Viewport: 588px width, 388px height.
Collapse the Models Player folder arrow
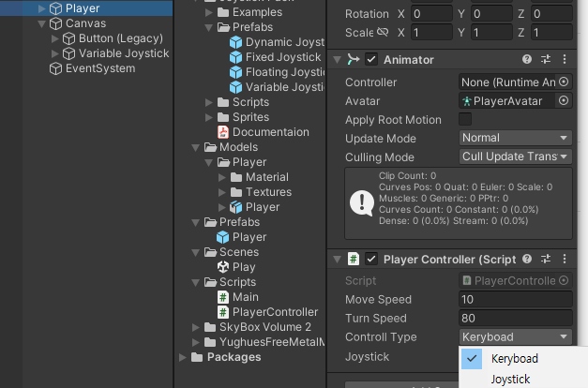point(209,163)
